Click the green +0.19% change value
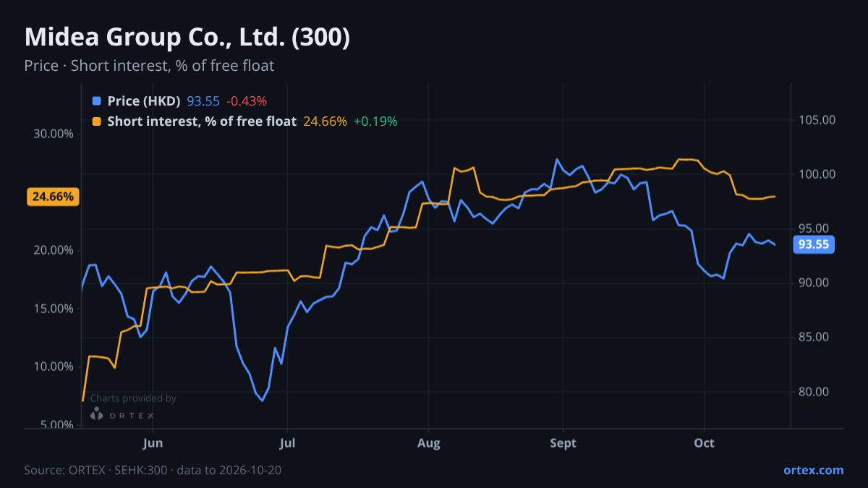 point(375,121)
